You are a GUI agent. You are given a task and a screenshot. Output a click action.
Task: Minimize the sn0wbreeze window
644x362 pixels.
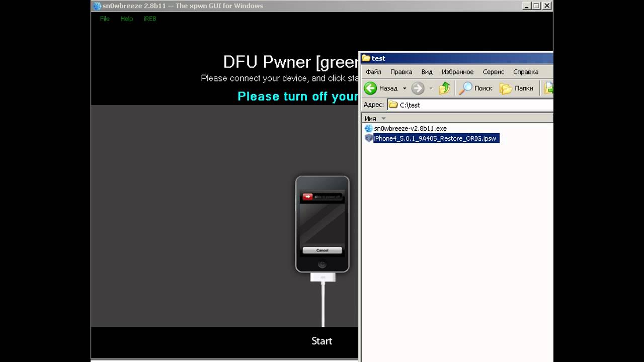point(526,6)
